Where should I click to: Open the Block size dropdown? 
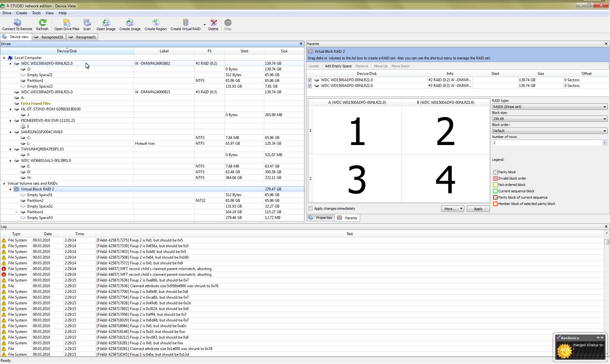549,119
